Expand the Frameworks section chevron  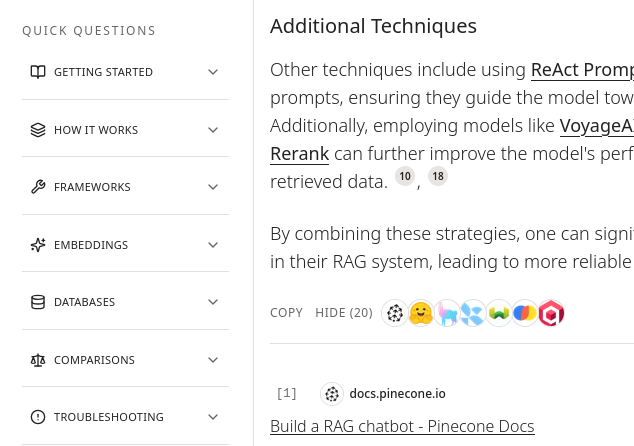click(213, 187)
